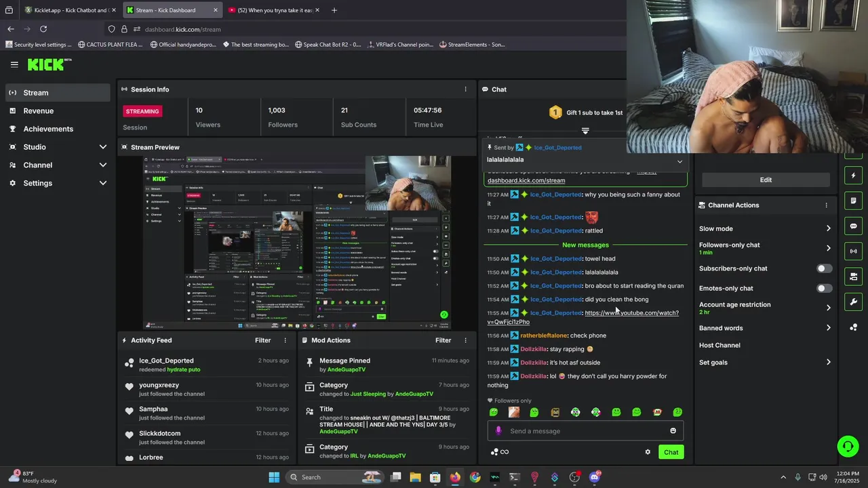Click ratherbleftalone username in chat
The image size is (868, 488).
coord(544,335)
